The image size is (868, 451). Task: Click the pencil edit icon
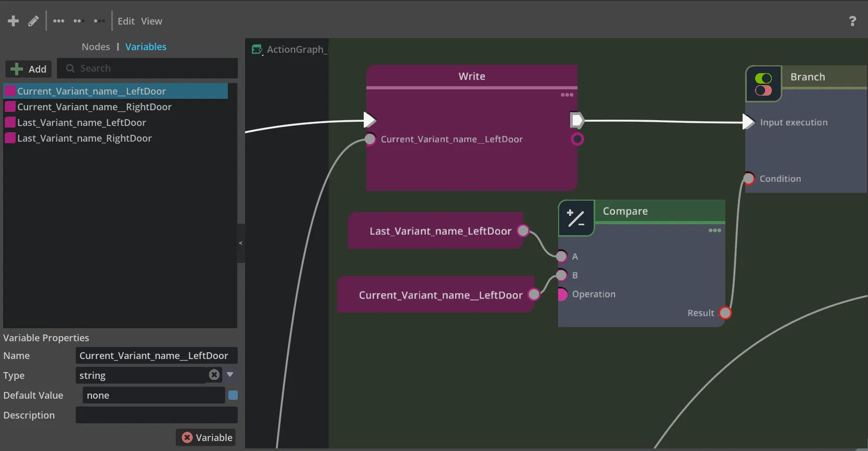[33, 21]
